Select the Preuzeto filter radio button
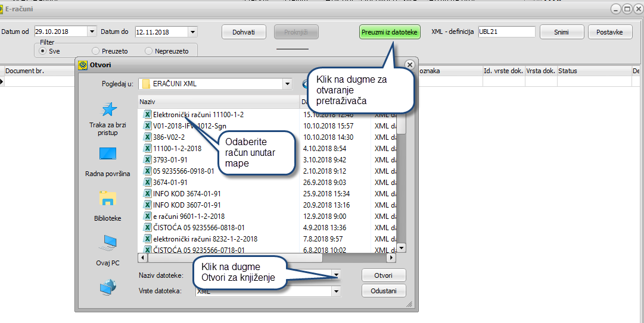Image resolution: width=644 pixels, height=323 pixels. point(95,51)
